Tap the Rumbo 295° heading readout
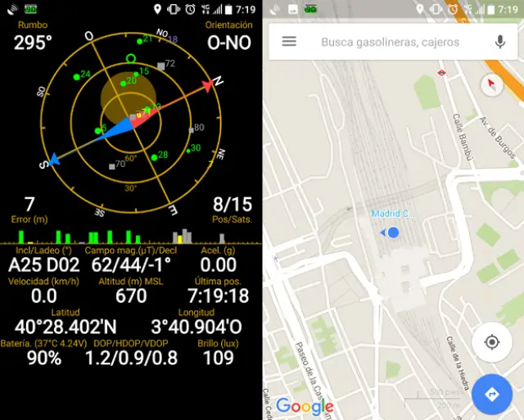The image size is (524, 420). click(x=33, y=43)
